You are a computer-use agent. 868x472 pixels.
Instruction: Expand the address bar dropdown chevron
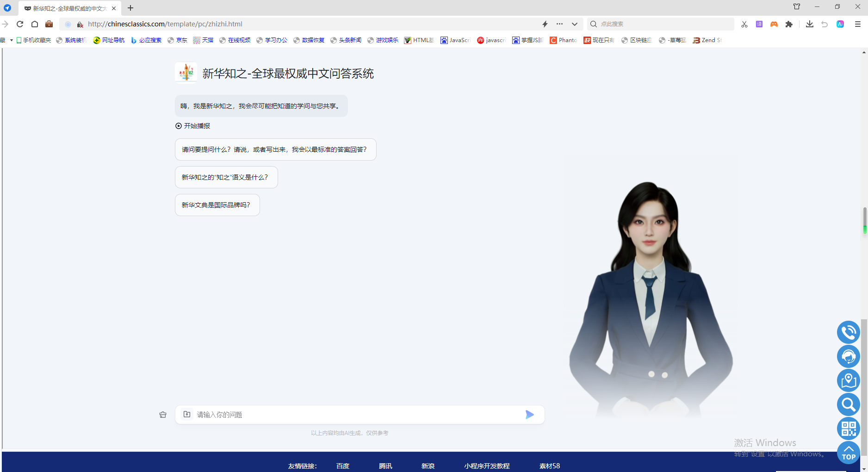575,24
